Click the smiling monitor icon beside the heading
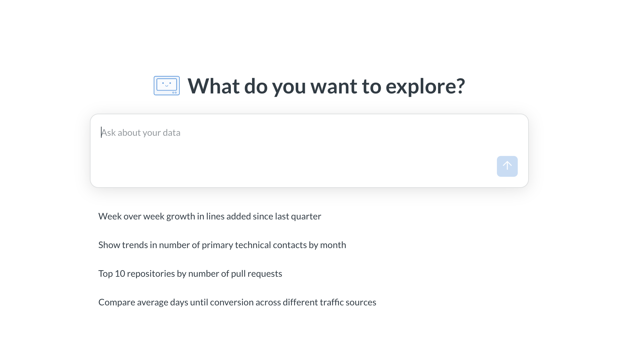The height and width of the screenshot is (364, 620). click(x=167, y=86)
